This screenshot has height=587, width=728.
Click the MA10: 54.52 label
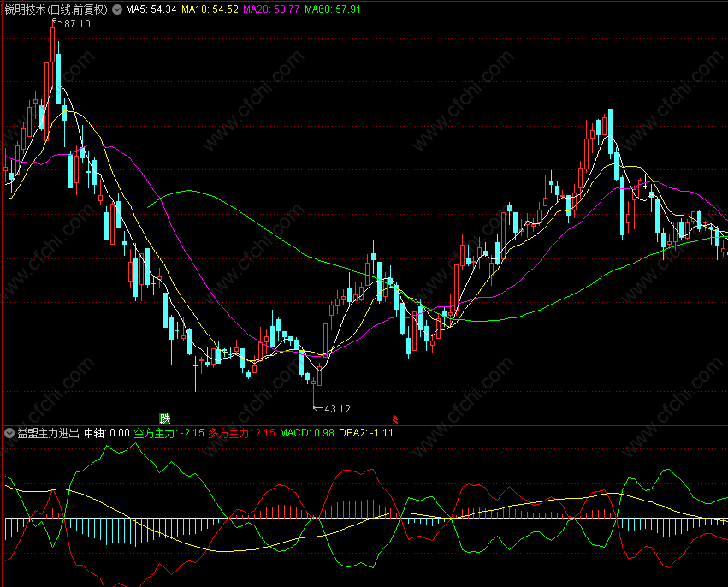(x=210, y=9)
